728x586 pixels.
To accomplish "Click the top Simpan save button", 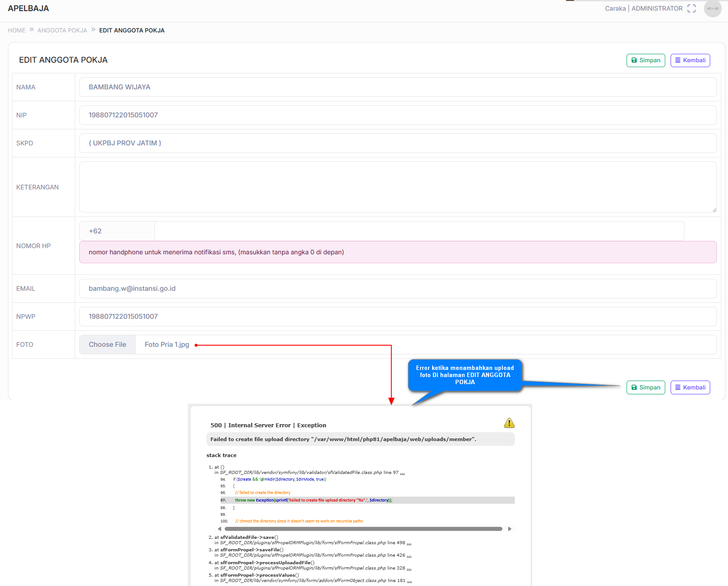I will (645, 60).
